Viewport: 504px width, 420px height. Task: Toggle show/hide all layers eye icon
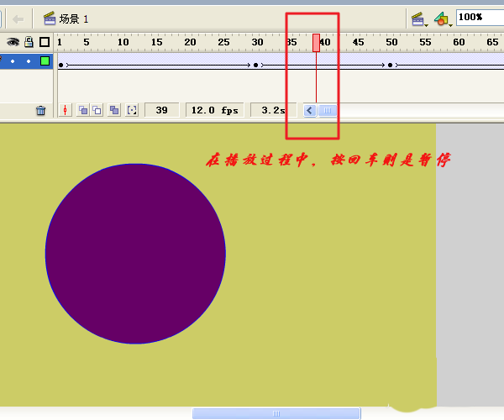(13, 42)
